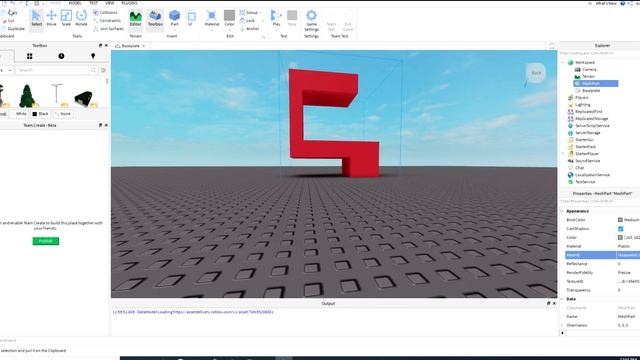Toggle Collisions option
640x360 pixels.
(x=105, y=13)
